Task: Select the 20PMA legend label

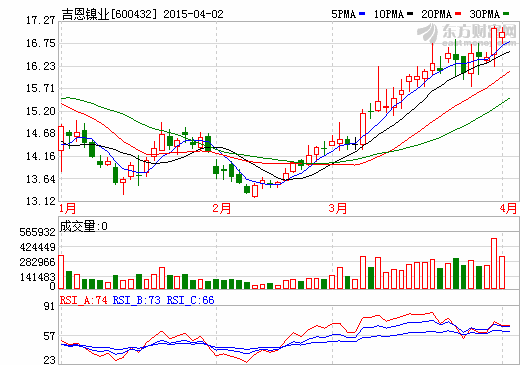Action: [437, 14]
